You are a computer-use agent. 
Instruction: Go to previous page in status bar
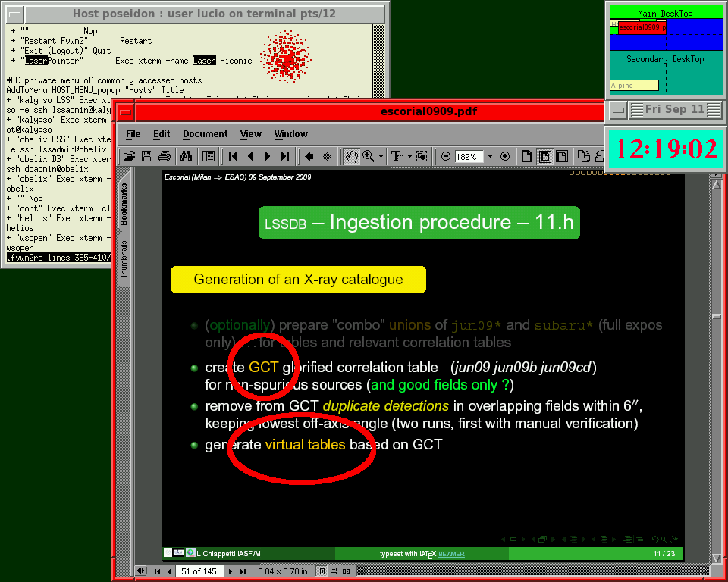click(x=168, y=571)
